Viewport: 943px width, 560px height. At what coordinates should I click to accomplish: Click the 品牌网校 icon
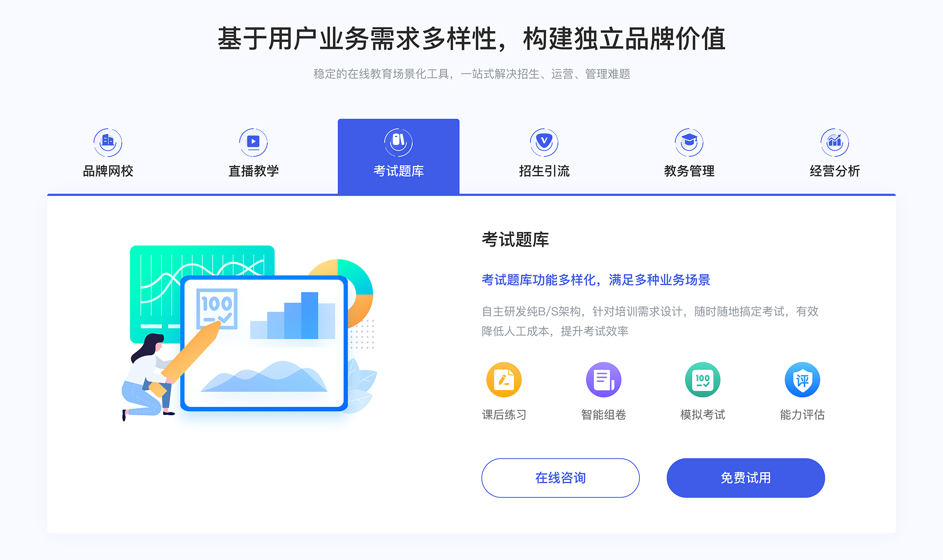(x=106, y=140)
